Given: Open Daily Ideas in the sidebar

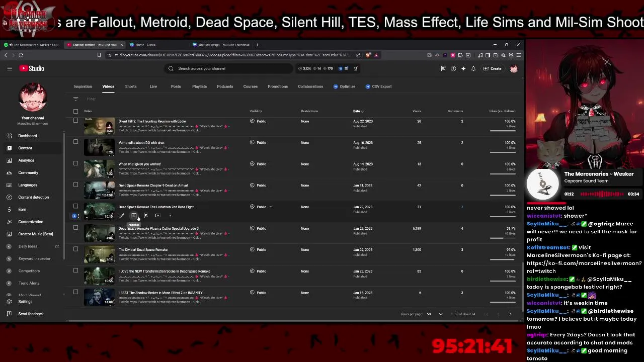Looking at the screenshot, I should coord(28,246).
